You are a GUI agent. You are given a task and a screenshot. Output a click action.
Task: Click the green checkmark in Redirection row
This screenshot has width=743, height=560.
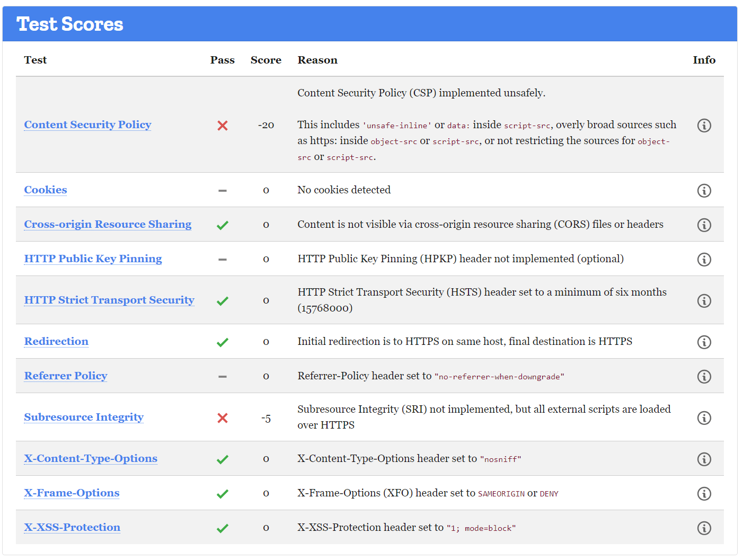tap(223, 342)
